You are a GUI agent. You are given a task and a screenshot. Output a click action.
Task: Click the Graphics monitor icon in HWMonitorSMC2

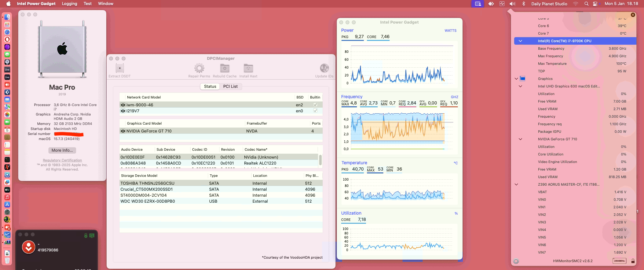(x=523, y=79)
